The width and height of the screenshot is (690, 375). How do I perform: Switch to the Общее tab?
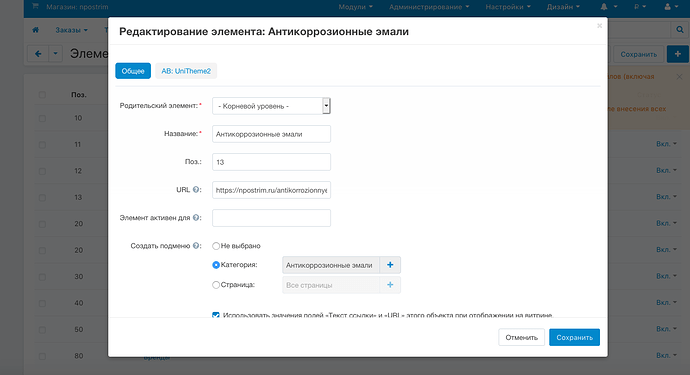(x=133, y=71)
